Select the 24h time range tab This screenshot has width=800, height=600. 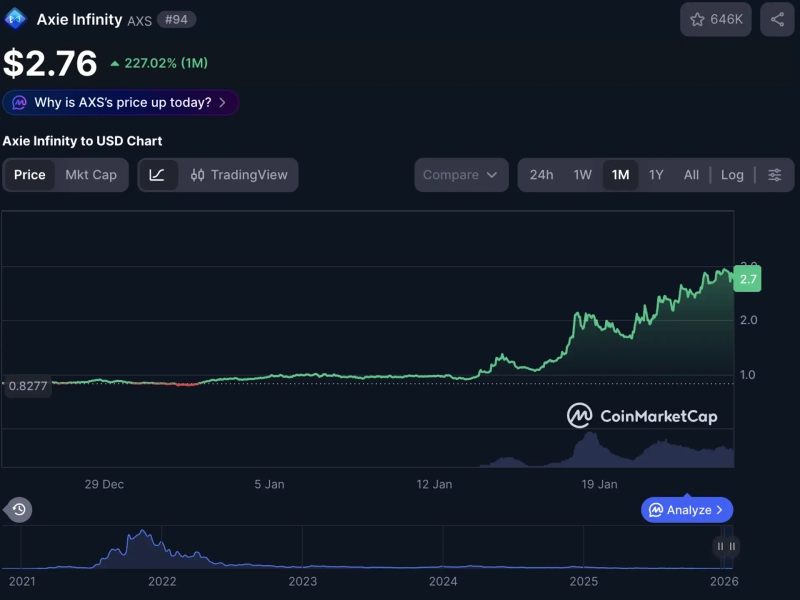(x=541, y=175)
